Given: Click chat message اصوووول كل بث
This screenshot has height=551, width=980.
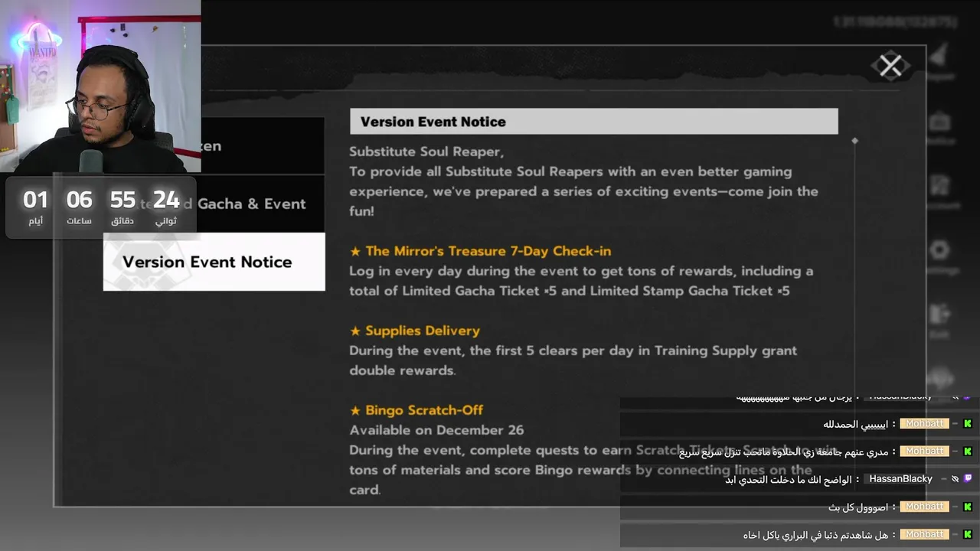Looking at the screenshot, I should pyautogui.click(x=858, y=507).
